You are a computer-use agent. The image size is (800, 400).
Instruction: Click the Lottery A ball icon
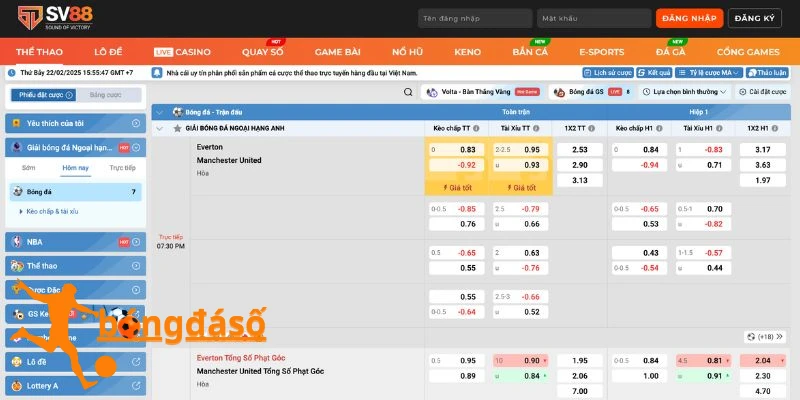click(x=17, y=386)
